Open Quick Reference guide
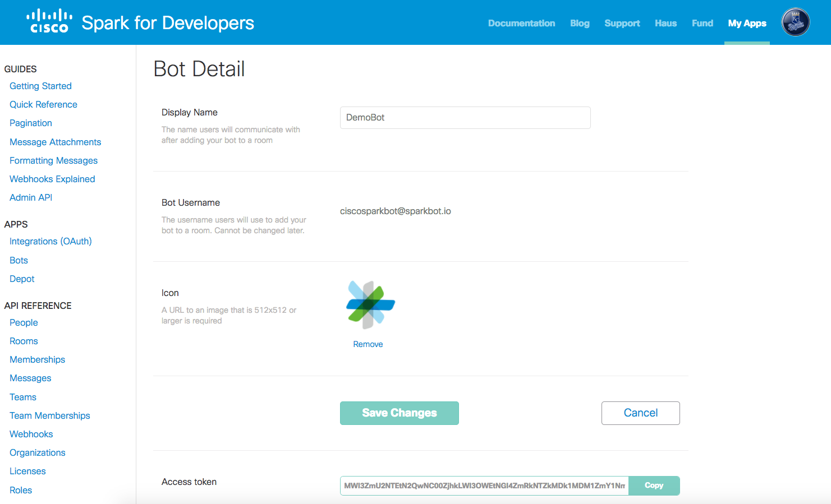The image size is (831, 504). pyautogui.click(x=43, y=104)
